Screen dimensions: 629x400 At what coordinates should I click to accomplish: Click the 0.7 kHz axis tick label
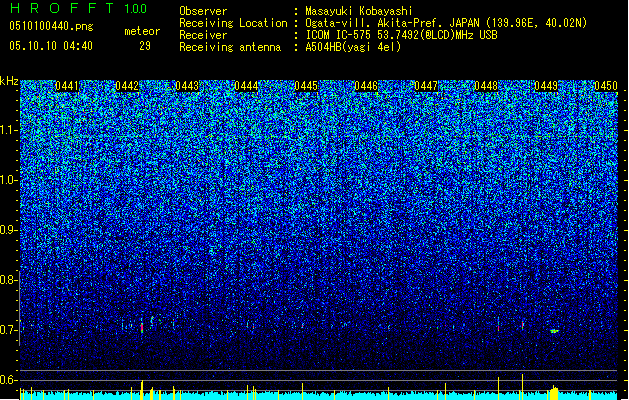pos(9,330)
